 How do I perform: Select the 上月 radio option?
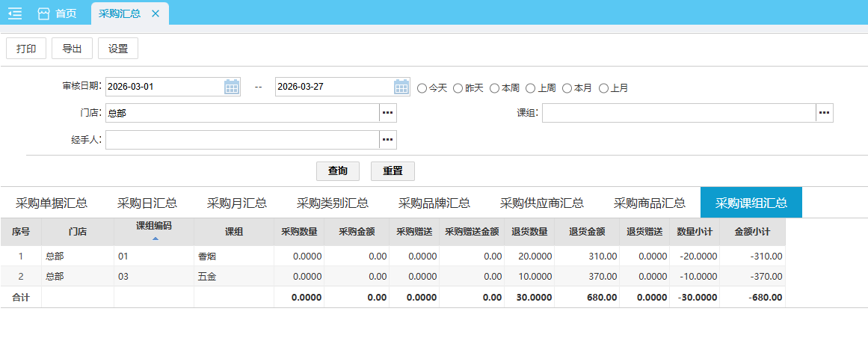[x=603, y=88]
